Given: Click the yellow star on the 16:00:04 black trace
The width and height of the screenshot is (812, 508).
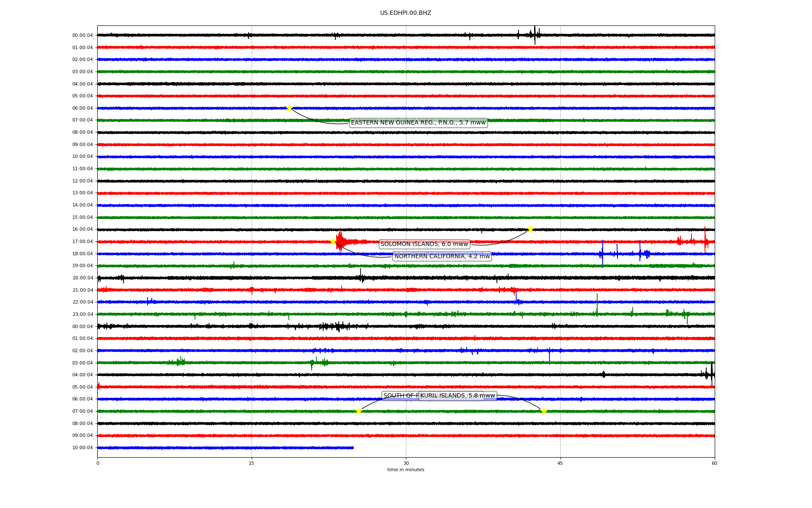Looking at the screenshot, I should click(x=530, y=229).
